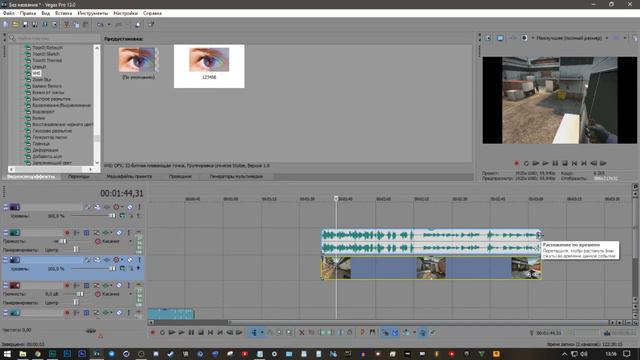The width and height of the screenshot is (640, 360).
Task: Arm audio track 5 for record
Action: click(67, 313)
